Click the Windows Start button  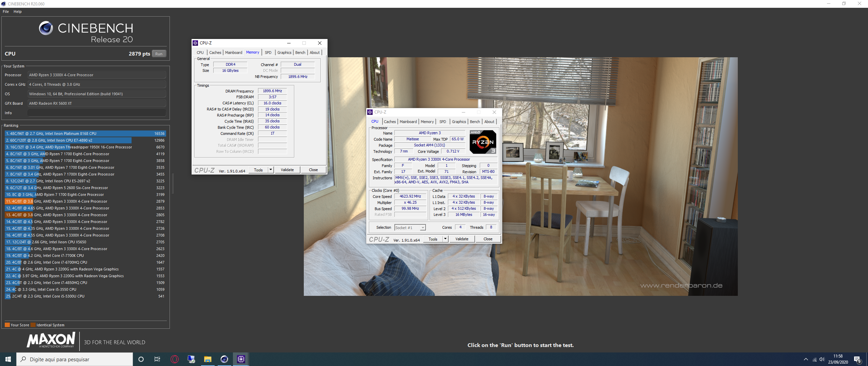pos(8,359)
